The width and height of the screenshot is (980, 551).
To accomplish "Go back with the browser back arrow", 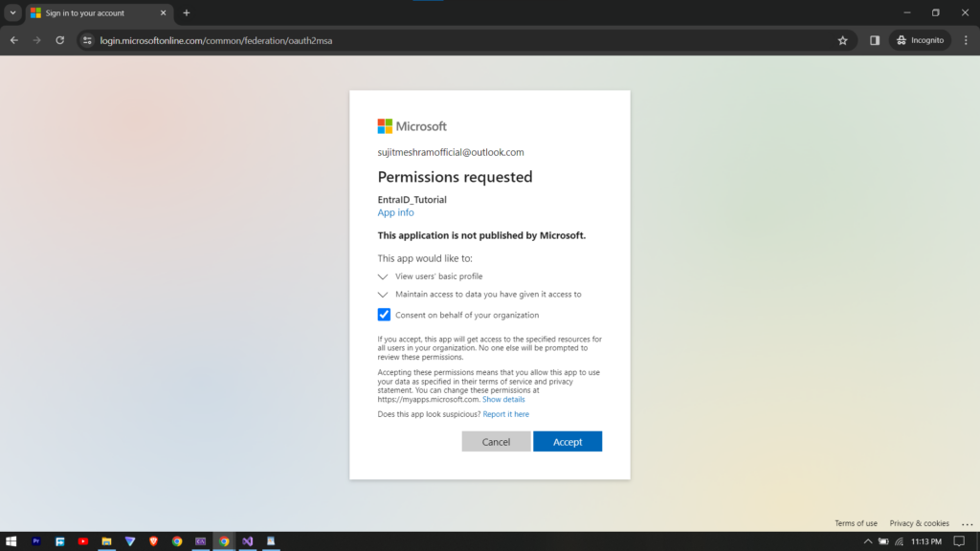I will (14, 40).
